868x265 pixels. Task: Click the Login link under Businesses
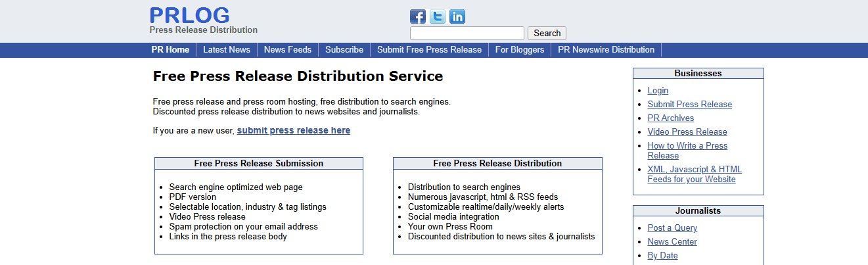coord(658,91)
